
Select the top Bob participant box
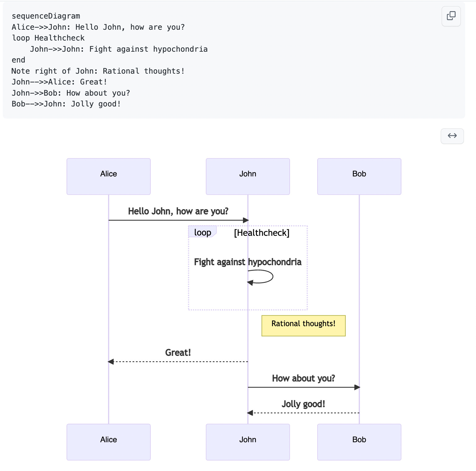[359, 176]
